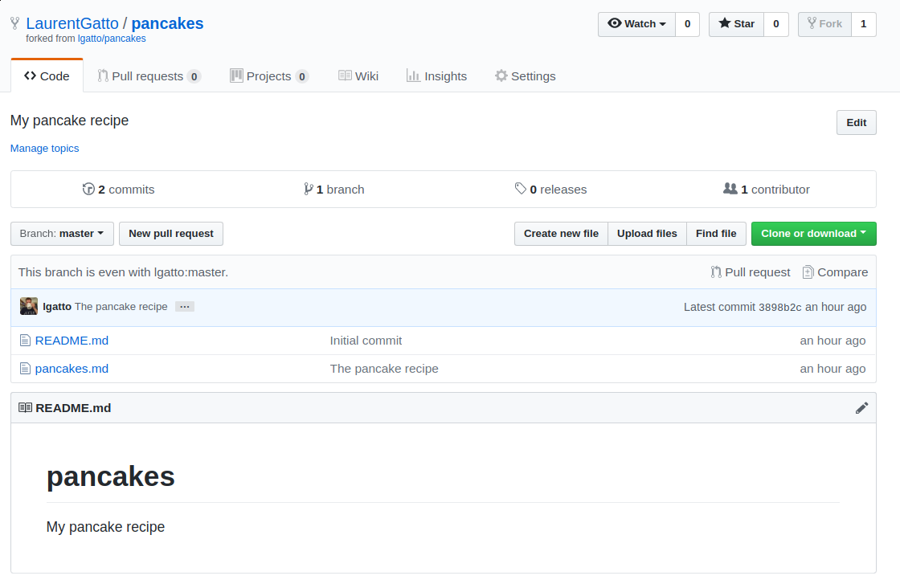Open the Manage topics link
Viewport: 900px width, 588px height.
click(x=44, y=148)
